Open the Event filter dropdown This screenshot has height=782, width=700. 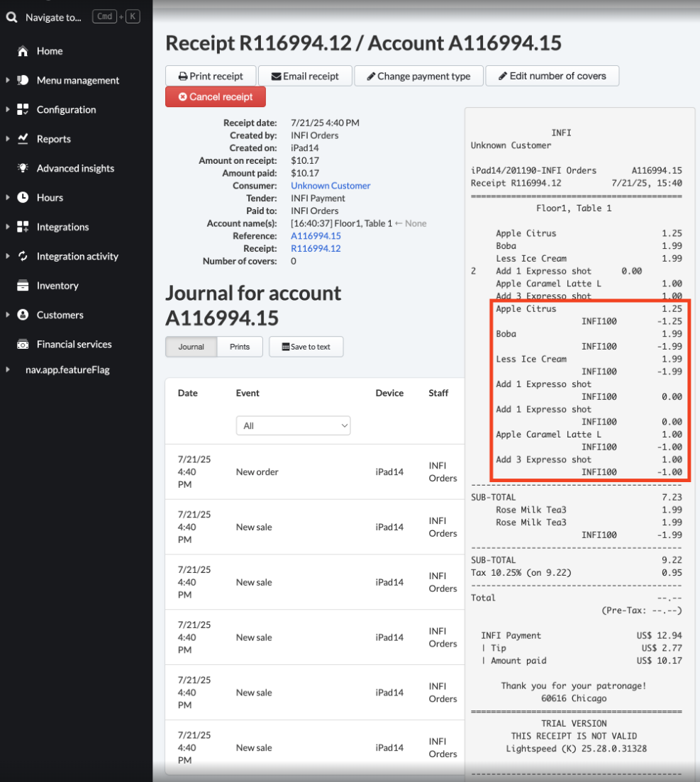293,425
